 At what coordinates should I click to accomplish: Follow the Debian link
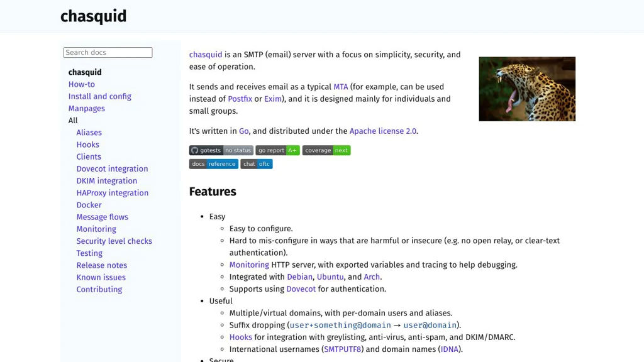[299, 277]
